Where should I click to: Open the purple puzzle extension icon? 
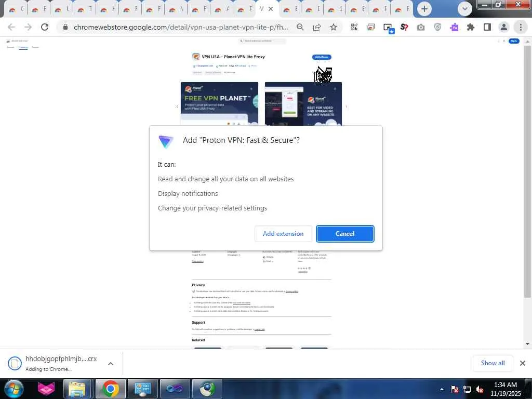(454, 27)
